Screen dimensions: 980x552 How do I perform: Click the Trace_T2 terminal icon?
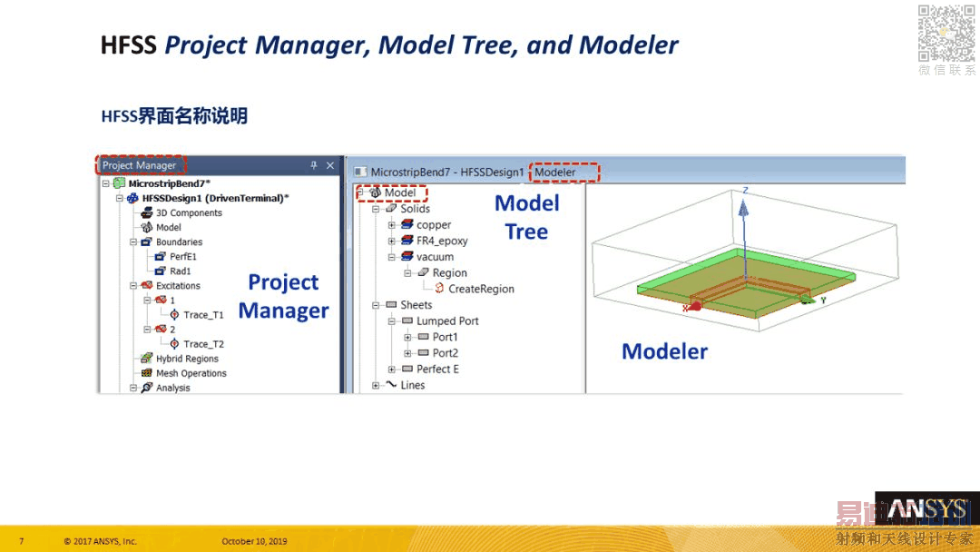point(174,344)
